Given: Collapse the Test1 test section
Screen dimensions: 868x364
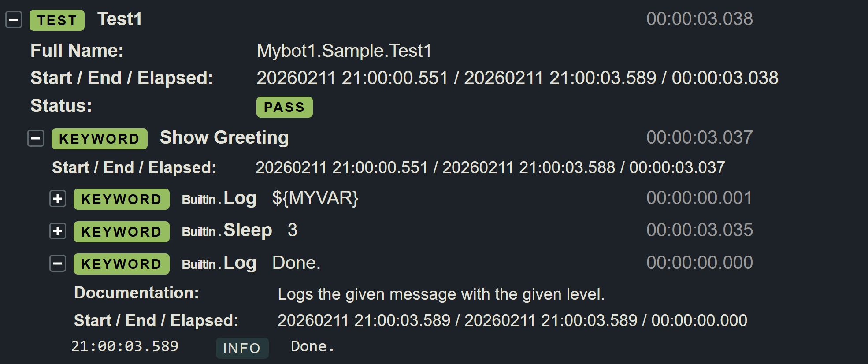Looking at the screenshot, I should (x=14, y=20).
